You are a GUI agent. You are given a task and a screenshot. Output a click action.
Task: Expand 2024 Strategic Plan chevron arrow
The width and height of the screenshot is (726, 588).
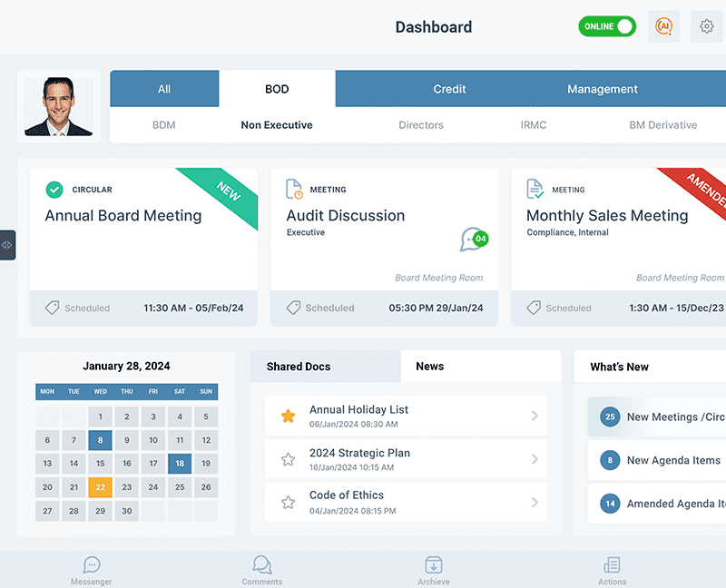pyautogui.click(x=535, y=459)
